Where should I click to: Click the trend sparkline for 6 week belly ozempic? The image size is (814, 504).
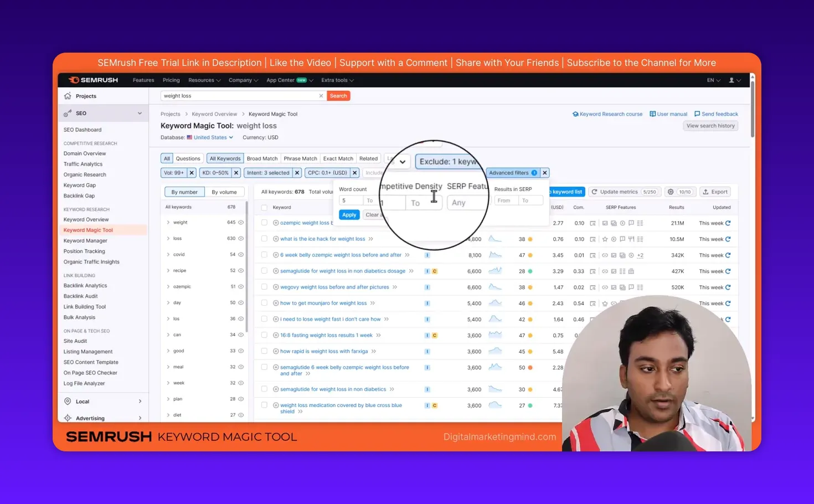495,255
